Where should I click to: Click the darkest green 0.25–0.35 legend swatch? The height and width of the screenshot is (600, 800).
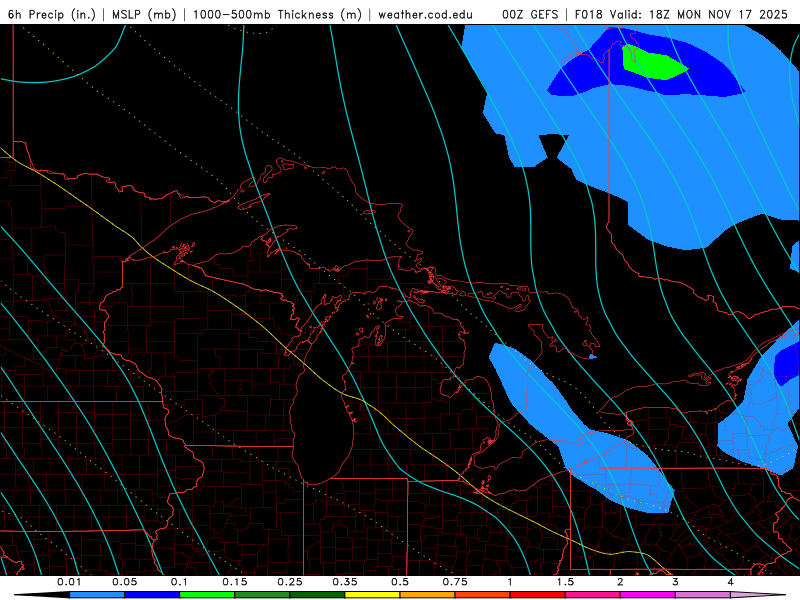317,595
